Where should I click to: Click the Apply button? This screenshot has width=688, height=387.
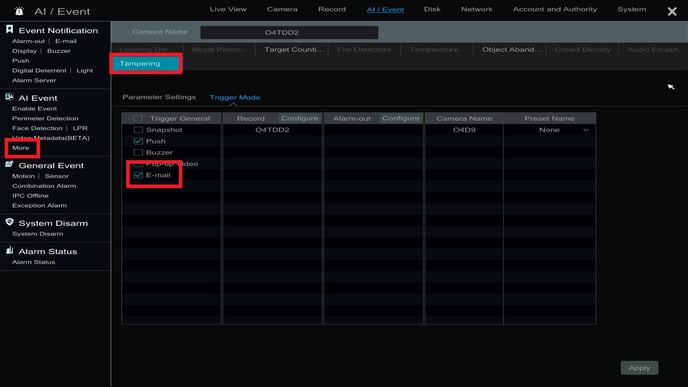[x=639, y=368]
